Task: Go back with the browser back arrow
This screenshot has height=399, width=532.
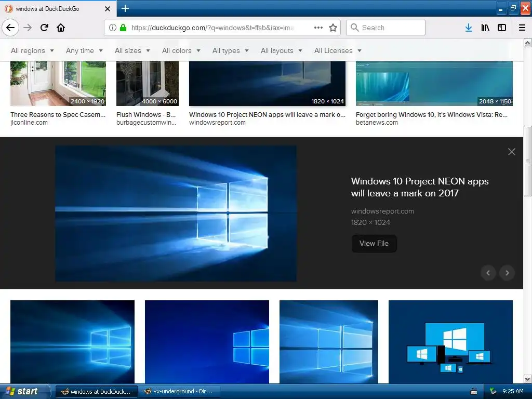Action: [10, 28]
